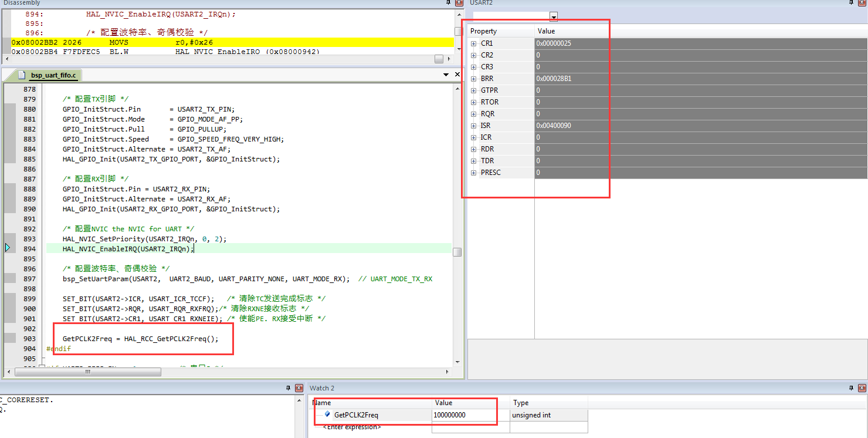
Task: Click line 901 SET_BIT CR1 RXNEIE statement
Action: (x=141, y=319)
